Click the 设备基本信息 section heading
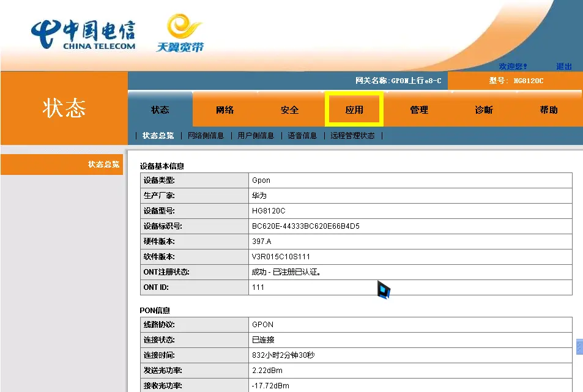The width and height of the screenshot is (583, 392). [x=162, y=166]
